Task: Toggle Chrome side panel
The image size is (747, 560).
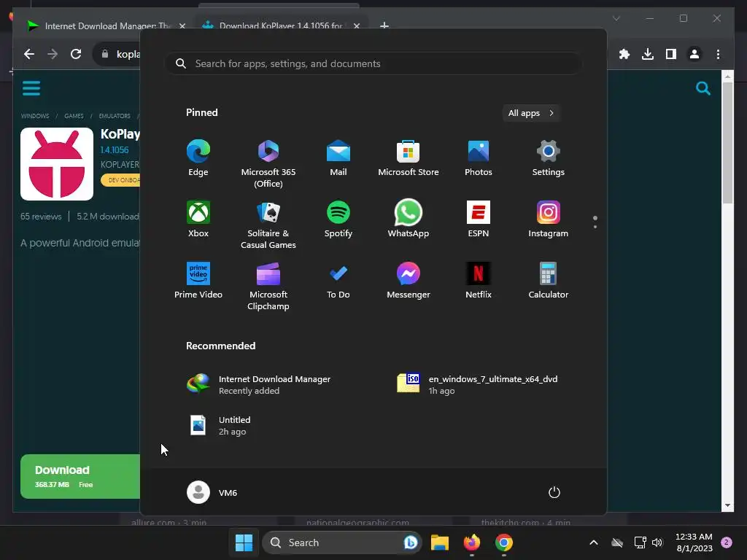Action: [x=671, y=54]
